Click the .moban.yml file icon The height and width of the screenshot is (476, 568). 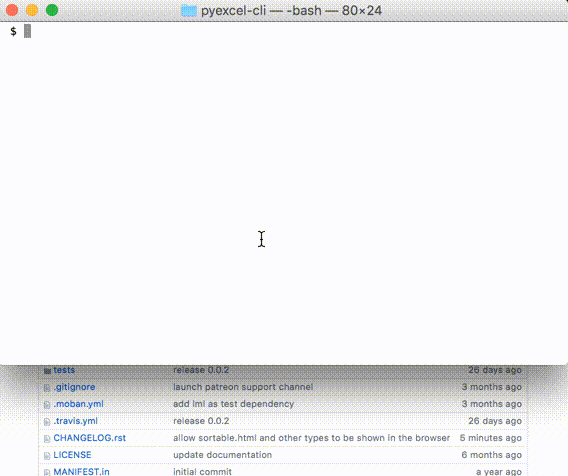(47, 405)
